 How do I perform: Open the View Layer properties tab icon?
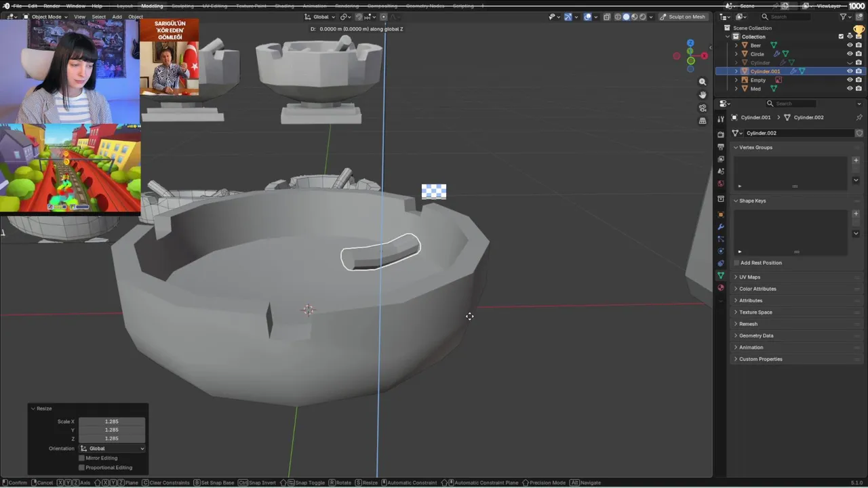721,159
